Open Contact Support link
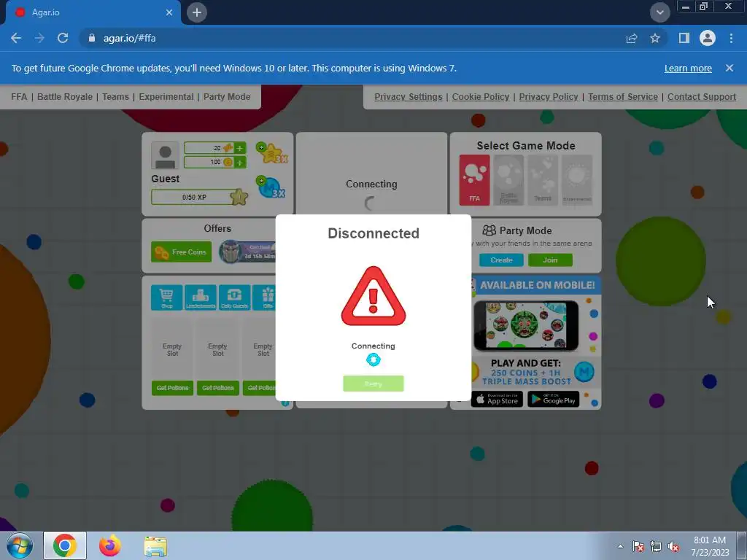 pyautogui.click(x=702, y=97)
